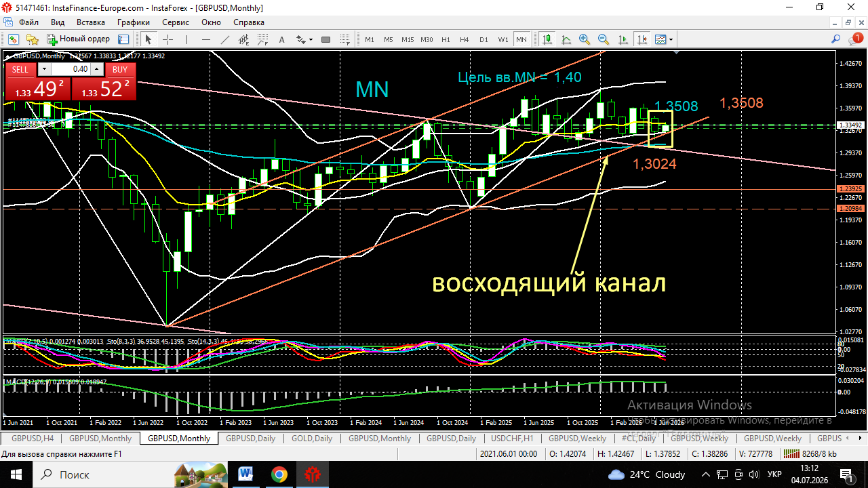Toggle the MN monthly timeframe button
The height and width of the screenshot is (488, 868).
(x=521, y=39)
